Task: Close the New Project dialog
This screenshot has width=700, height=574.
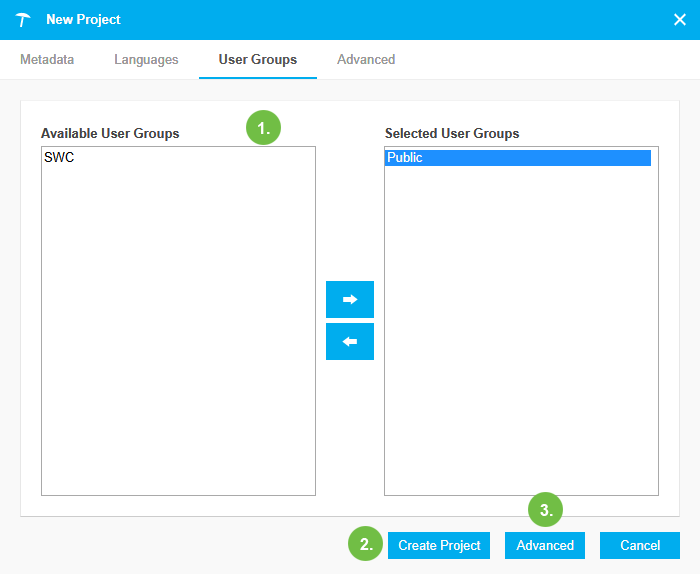Action: tap(679, 20)
